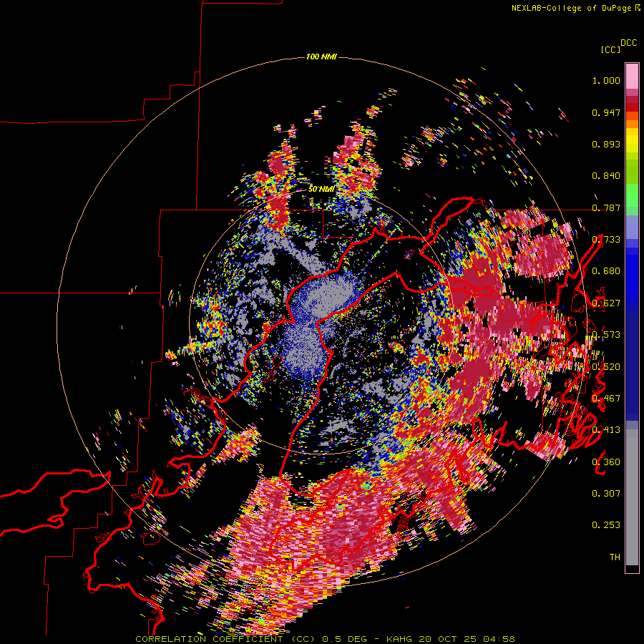This screenshot has width=644, height=644.
Task: Click the DCC label above the color bar
Action: pyautogui.click(x=629, y=43)
